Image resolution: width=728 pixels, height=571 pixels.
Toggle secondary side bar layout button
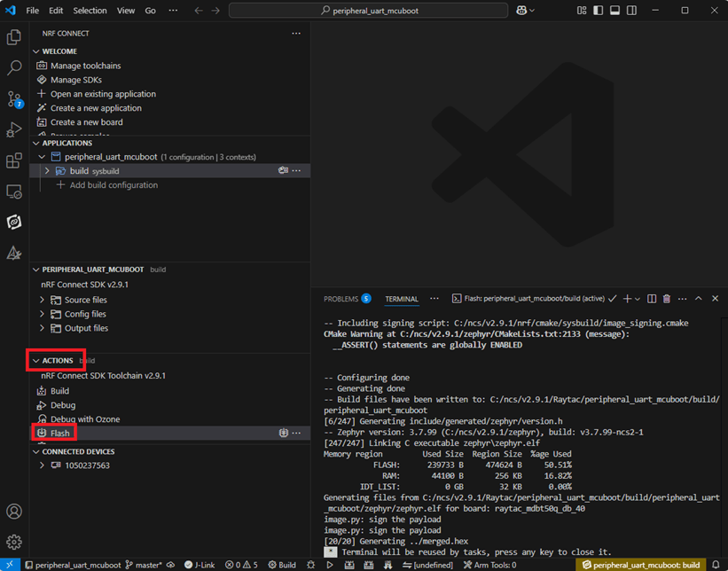(x=630, y=11)
